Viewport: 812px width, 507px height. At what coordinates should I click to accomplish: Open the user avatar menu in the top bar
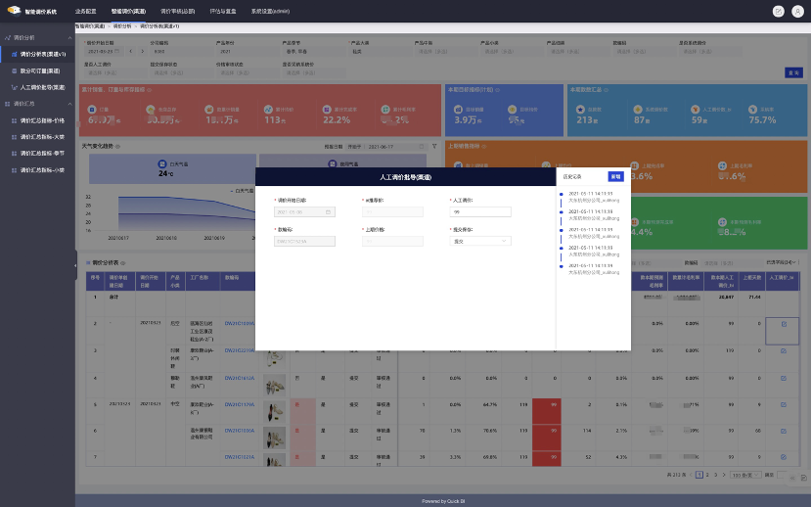pyautogui.click(x=797, y=11)
